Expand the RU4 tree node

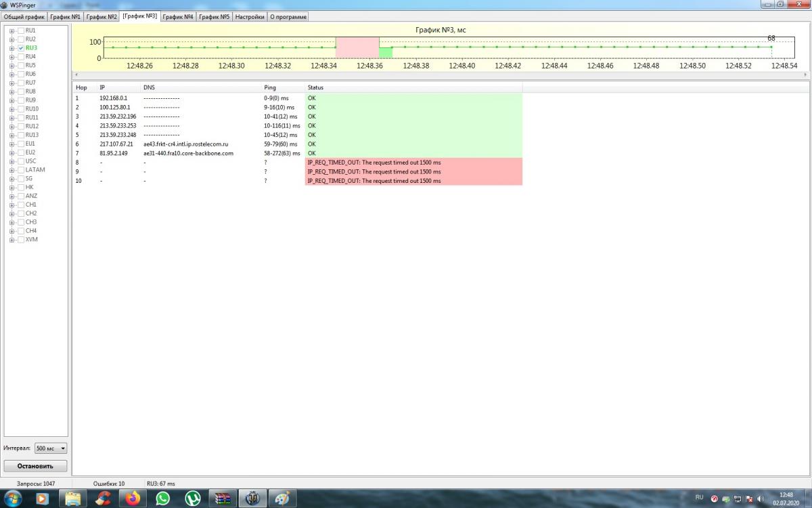coord(12,57)
